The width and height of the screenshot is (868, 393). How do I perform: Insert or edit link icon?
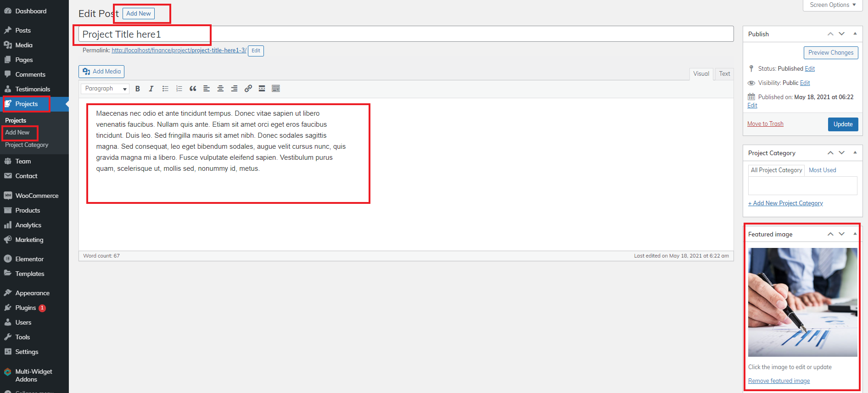coord(248,89)
